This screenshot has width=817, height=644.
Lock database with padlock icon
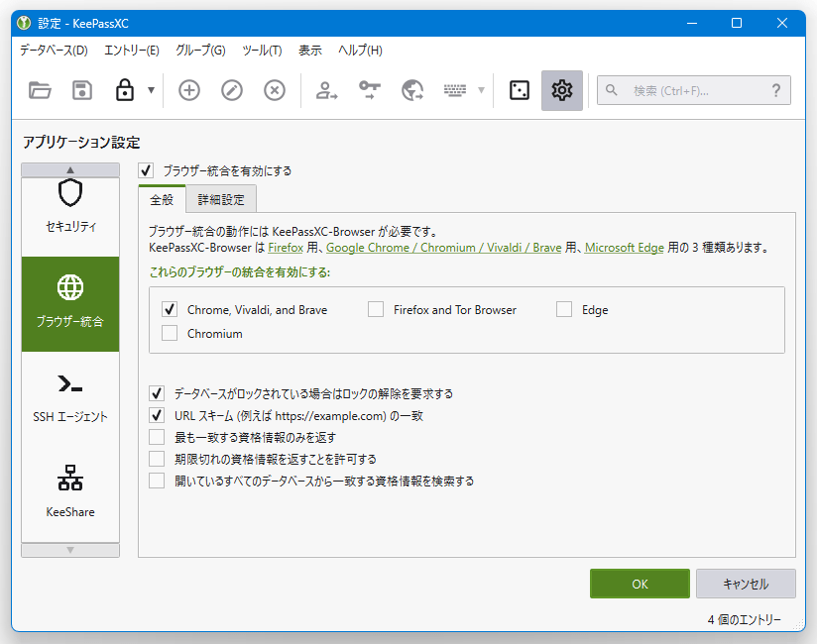click(125, 90)
